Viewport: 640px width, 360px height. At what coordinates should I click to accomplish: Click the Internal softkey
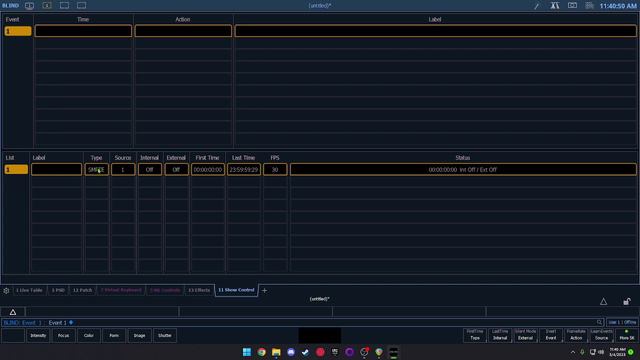pos(500,335)
